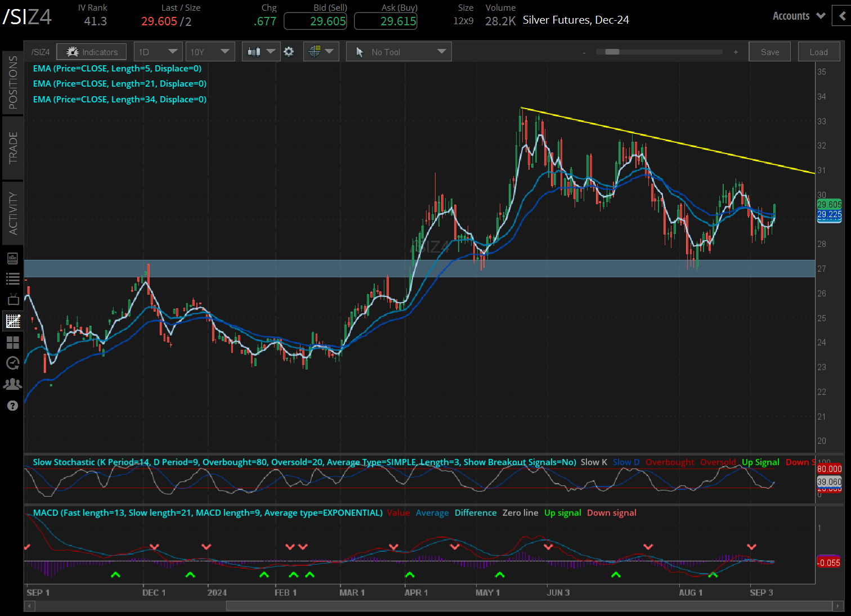Open the TV media icon in sidebar

[x=12, y=299]
